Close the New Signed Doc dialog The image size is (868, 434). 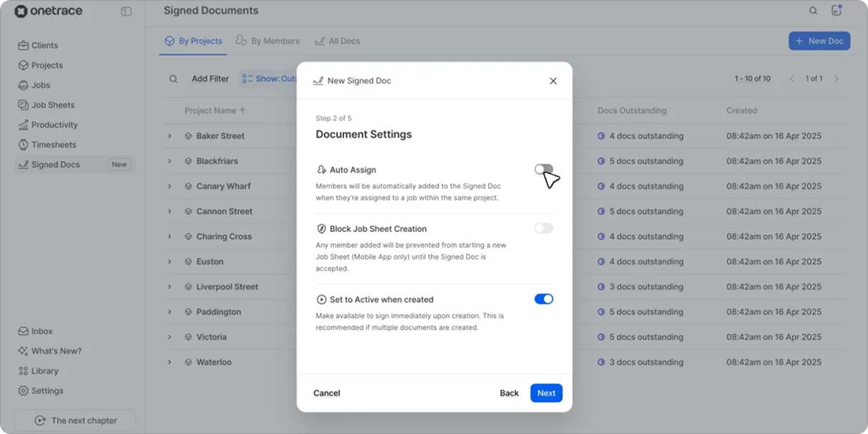[553, 81]
